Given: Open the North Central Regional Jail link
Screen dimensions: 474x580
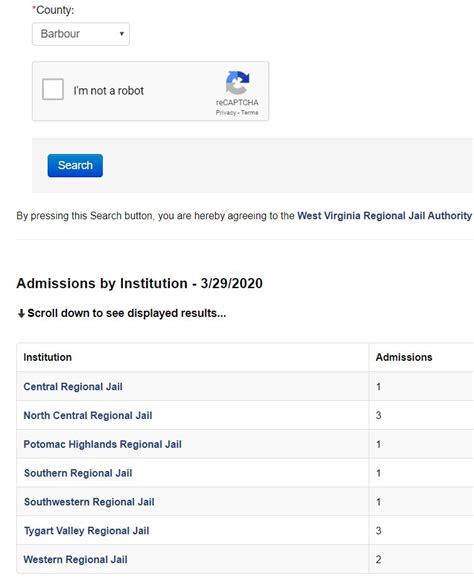Looking at the screenshot, I should [x=88, y=415].
